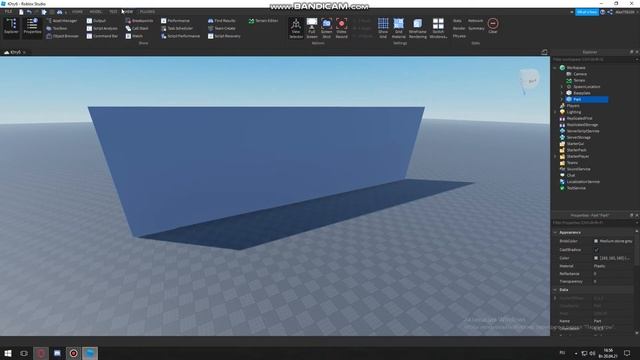Viewport: 640px width, 360px height.
Task: Select Terrain in Explorer
Action: pos(579,80)
